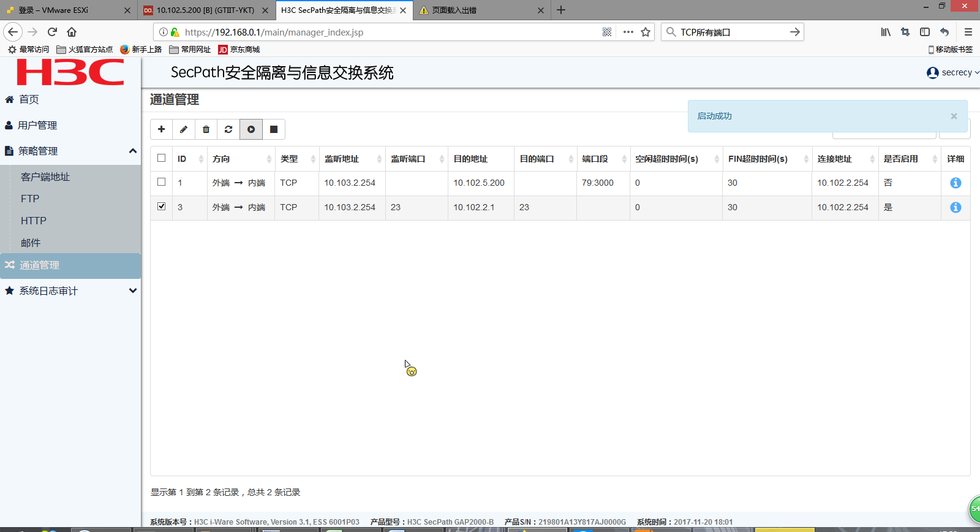Toggle the browser sidebar panel
This screenshot has height=532, width=980.
point(925,32)
